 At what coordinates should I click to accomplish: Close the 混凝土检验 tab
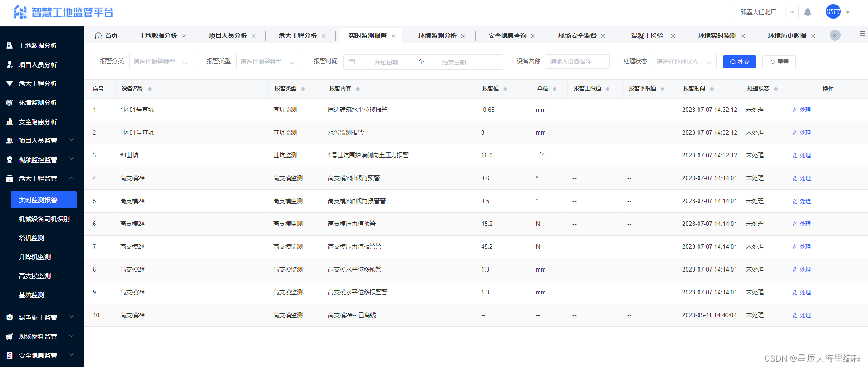[x=673, y=36]
